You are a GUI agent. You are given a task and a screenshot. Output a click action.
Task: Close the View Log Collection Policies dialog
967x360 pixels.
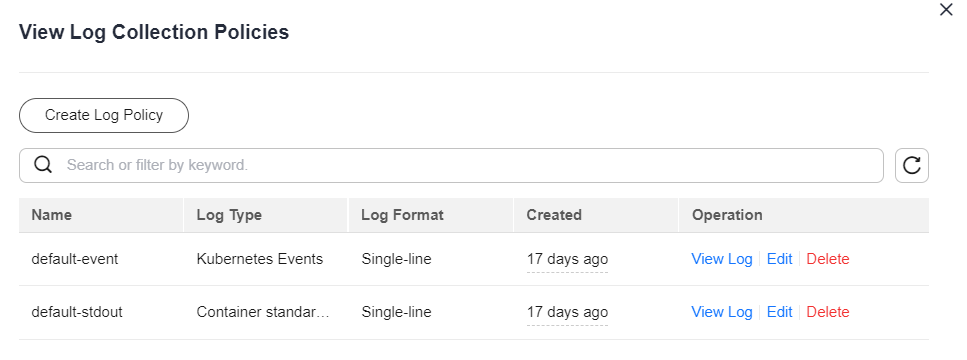point(946,10)
